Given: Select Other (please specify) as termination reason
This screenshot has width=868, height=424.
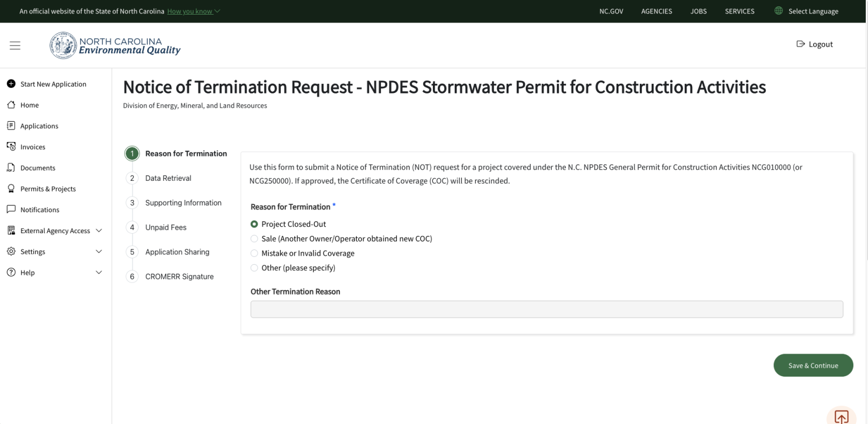Looking at the screenshot, I should (x=254, y=267).
